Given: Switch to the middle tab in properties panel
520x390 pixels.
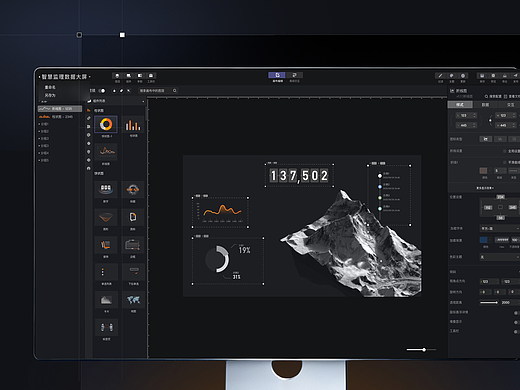Looking at the screenshot, I should point(485,105).
